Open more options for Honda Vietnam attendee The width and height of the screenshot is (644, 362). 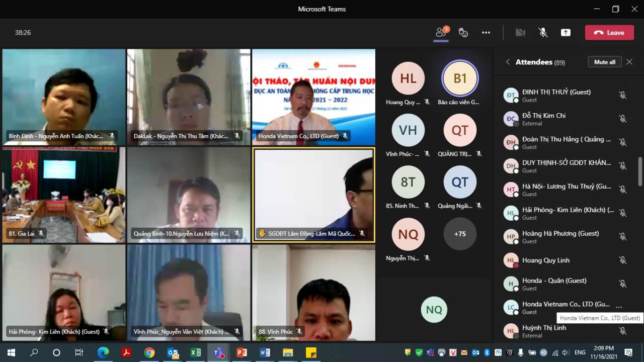[x=619, y=307]
